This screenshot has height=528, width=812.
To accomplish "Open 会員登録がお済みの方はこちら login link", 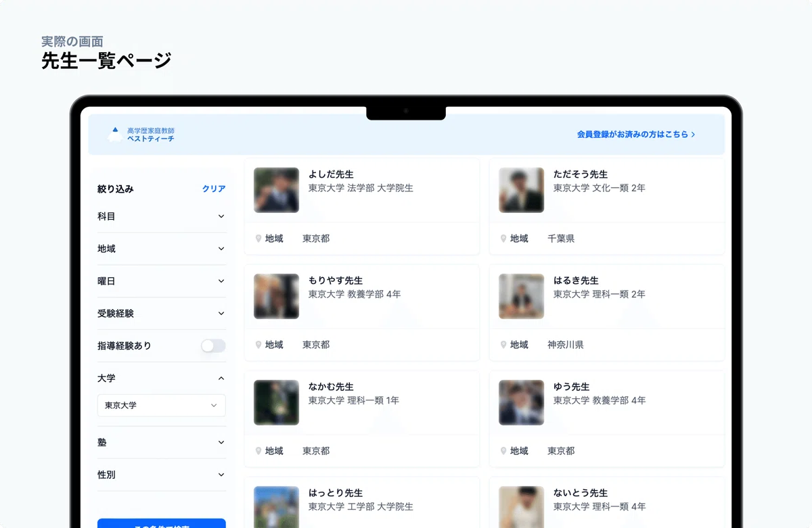I will (x=635, y=135).
